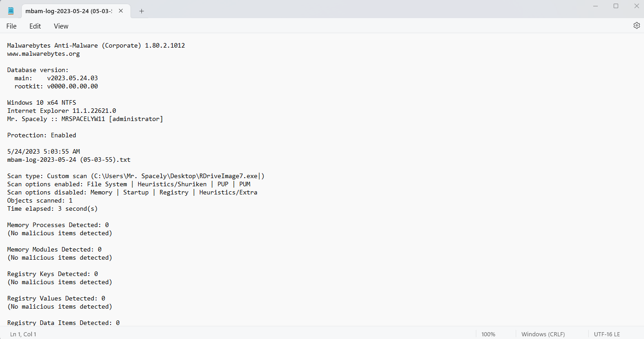Click the 'Scan options enabled' line
644x339 pixels.
click(x=129, y=184)
